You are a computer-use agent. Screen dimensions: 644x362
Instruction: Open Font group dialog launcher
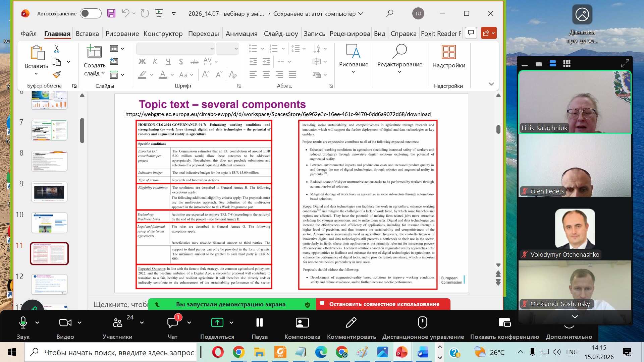[x=239, y=86]
